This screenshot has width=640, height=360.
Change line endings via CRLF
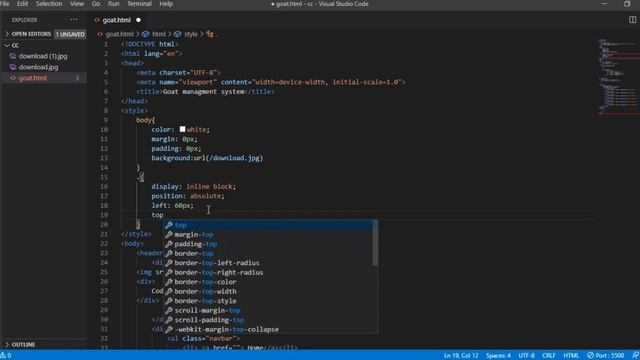tap(549, 356)
